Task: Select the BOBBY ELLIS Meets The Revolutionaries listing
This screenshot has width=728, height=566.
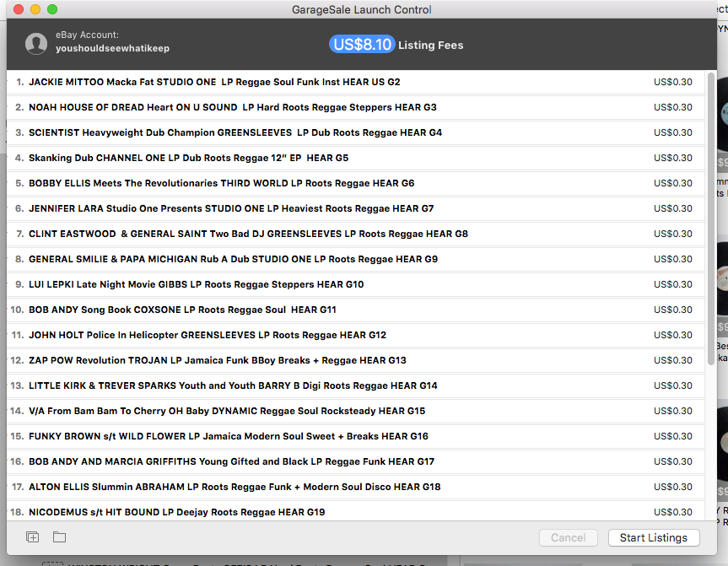Action: point(356,183)
